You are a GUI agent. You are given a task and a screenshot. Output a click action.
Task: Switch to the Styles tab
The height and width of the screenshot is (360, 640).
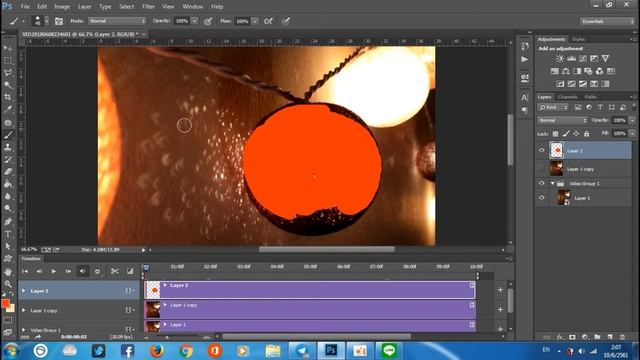pyautogui.click(x=578, y=39)
